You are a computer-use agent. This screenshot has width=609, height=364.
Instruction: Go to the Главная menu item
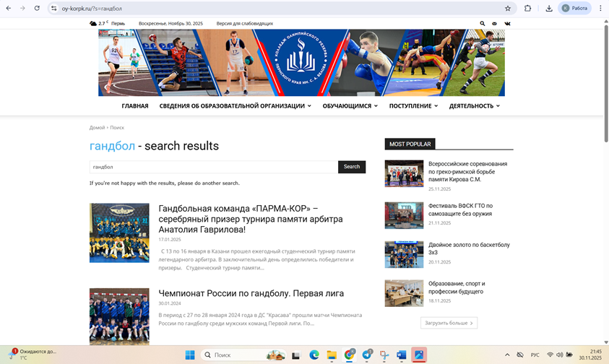(x=135, y=106)
